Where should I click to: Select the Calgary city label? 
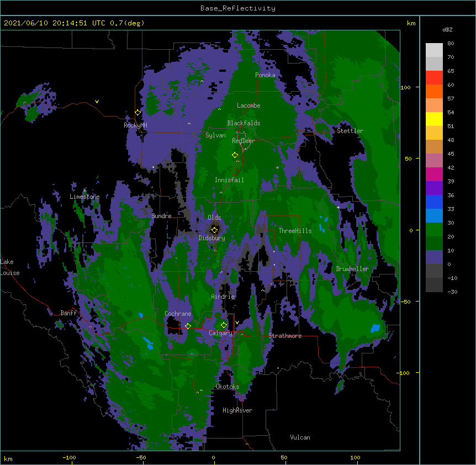coord(220,333)
